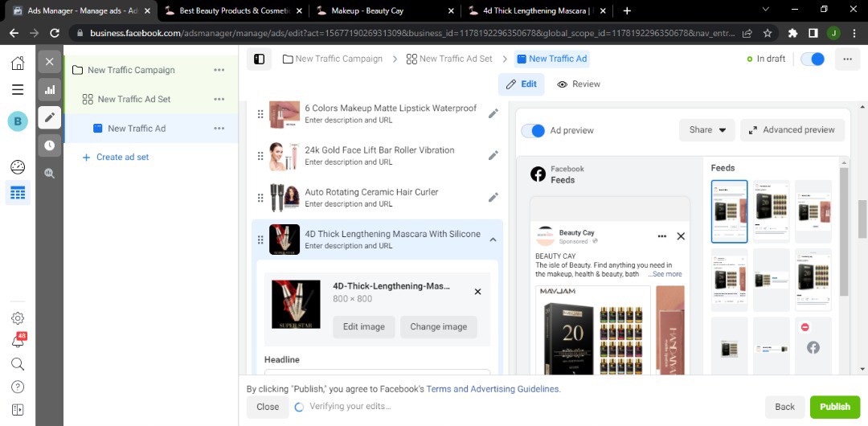Open notifications bell with 48 badge
Viewport: 868px width, 426px height.
pos(18,341)
